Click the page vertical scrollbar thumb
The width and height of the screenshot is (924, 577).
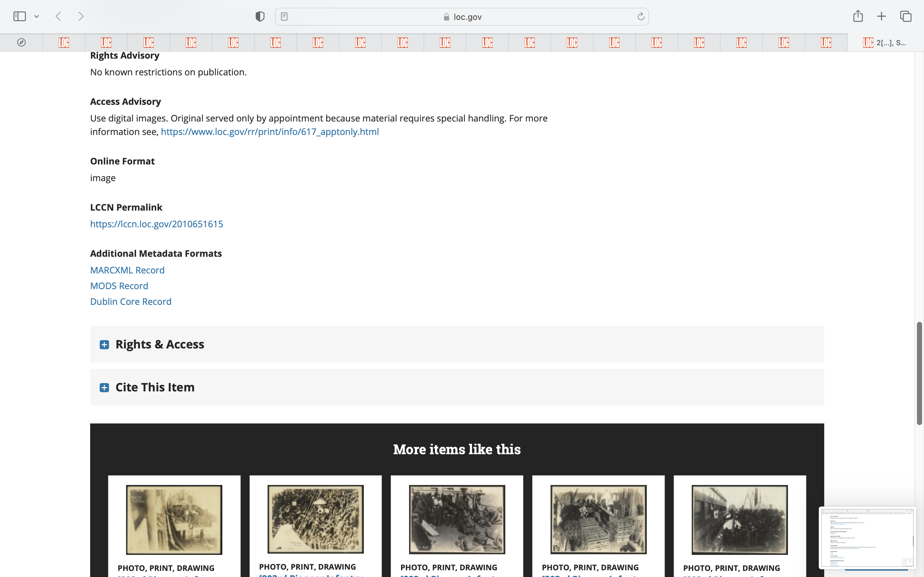click(920, 373)
